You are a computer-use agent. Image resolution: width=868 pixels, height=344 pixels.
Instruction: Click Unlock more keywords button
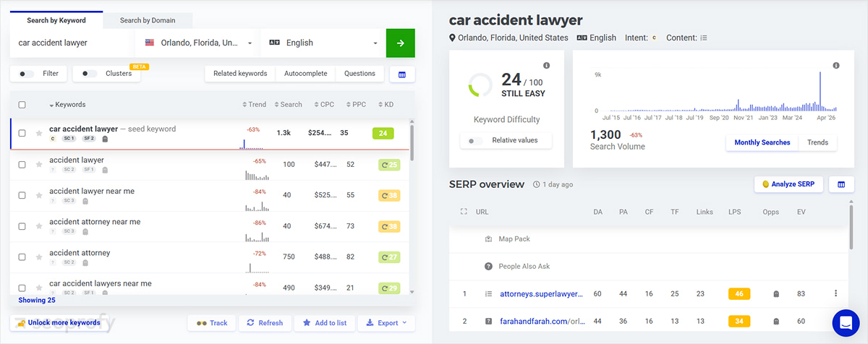click(59, 323)
